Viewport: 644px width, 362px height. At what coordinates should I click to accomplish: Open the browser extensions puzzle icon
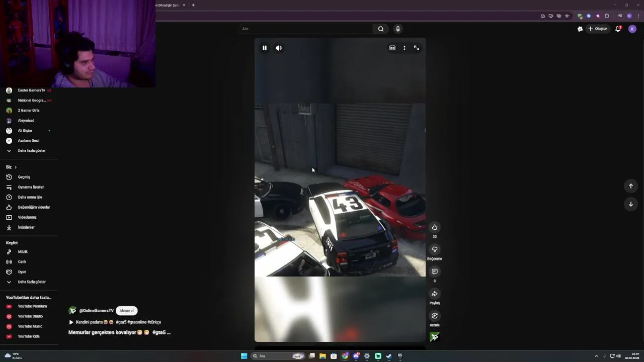607,16
